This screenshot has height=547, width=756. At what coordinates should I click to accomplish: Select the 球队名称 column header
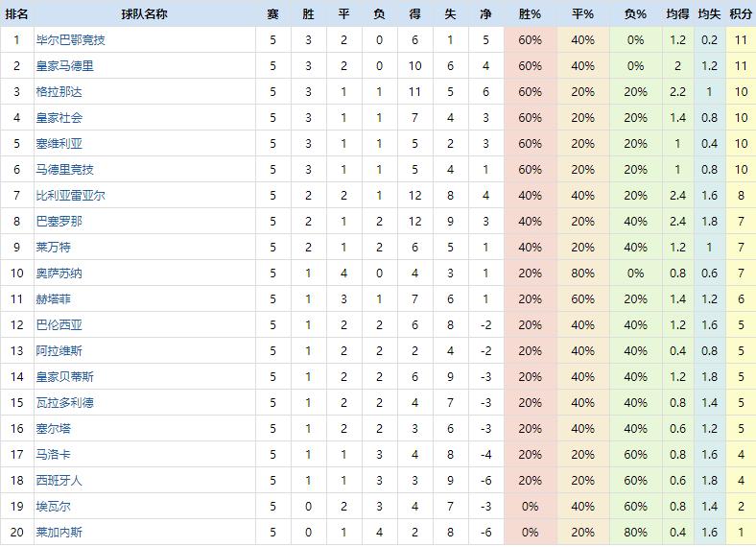coord(144,14)
